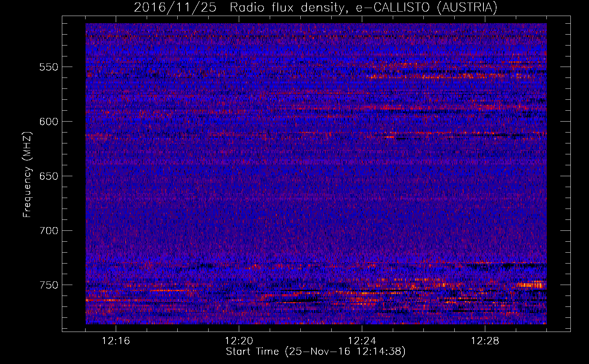Click the 'Start Time (25-Nov-16 12:14:38)' label
The image size is (589, 364).
coord(316,352)
